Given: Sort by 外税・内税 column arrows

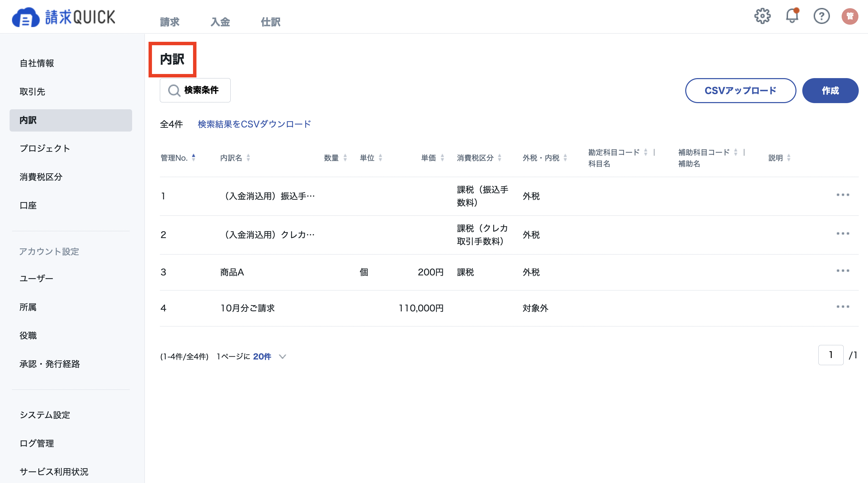Looking at the screenshot, I should [565, 158].
